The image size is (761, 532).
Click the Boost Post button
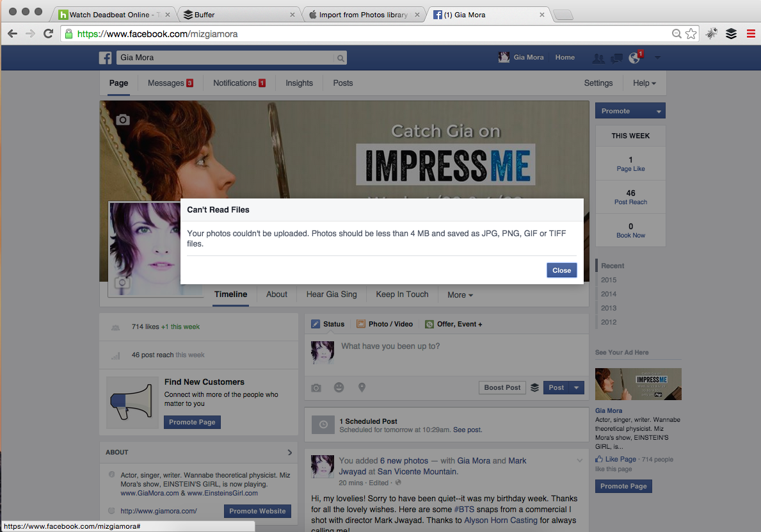tap(502, 387)
